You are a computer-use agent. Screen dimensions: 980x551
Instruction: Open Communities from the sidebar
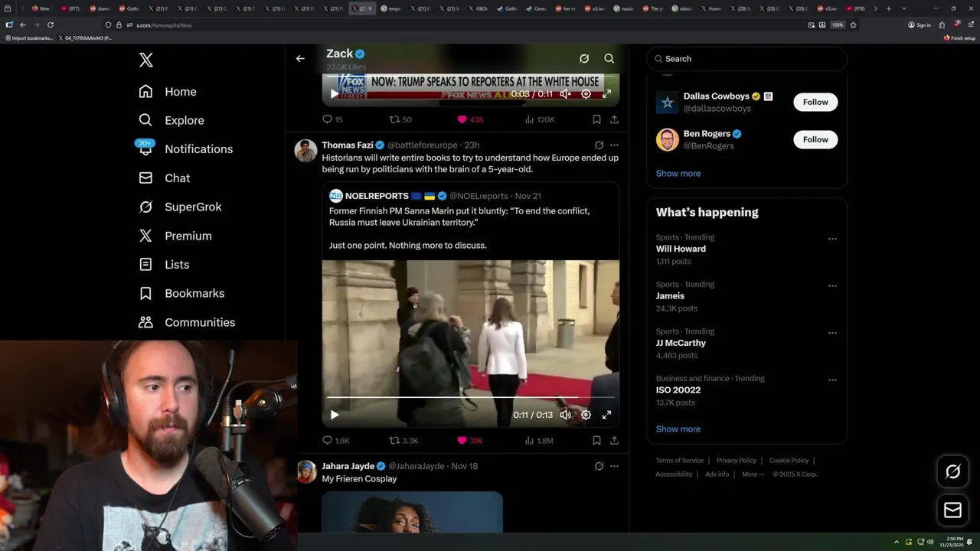(187, 322)
